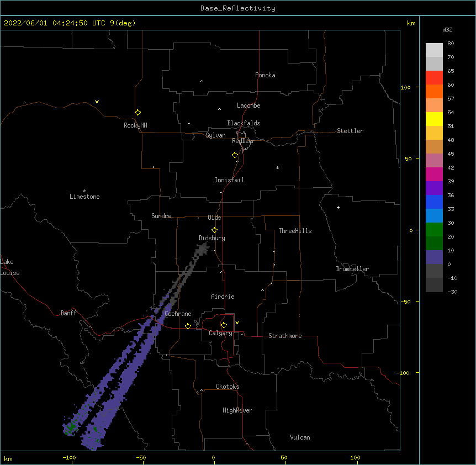
Task: Select the yellow diamond marker below Cochrane
Action: pos(188,326)
